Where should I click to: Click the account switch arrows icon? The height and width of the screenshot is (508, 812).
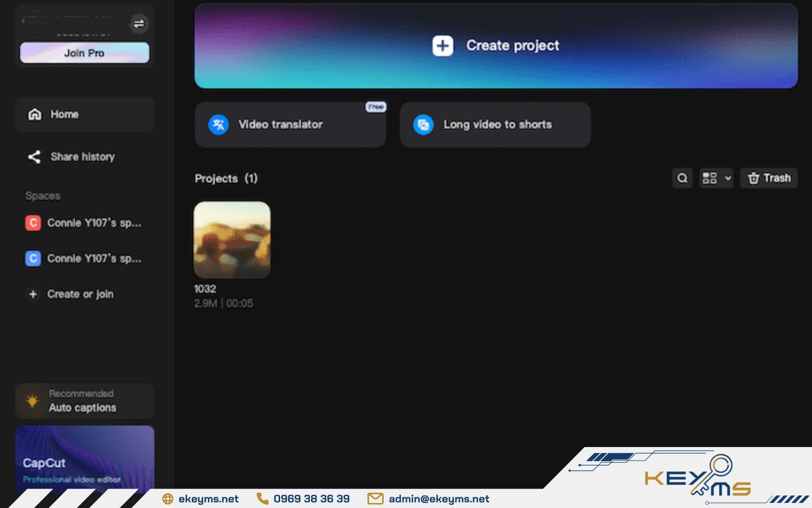139,23
